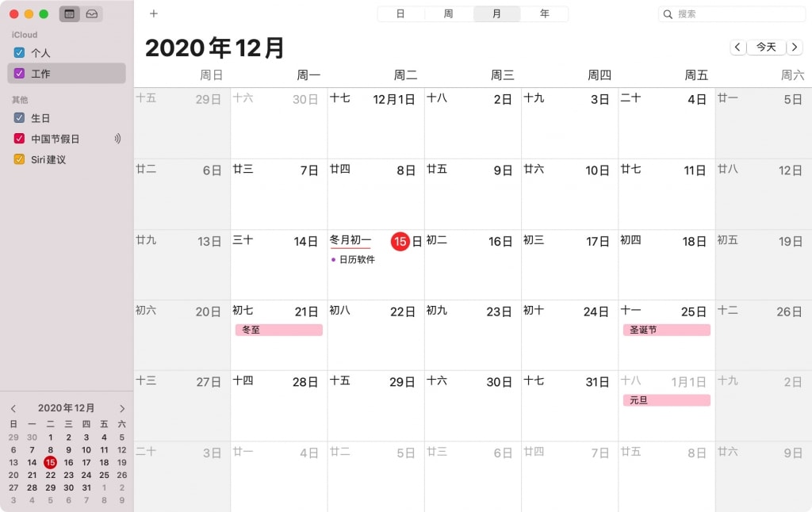Screen dimensions: 812x512
Task: Show previous month in mini calendar
Action: (x=13, y=408)
